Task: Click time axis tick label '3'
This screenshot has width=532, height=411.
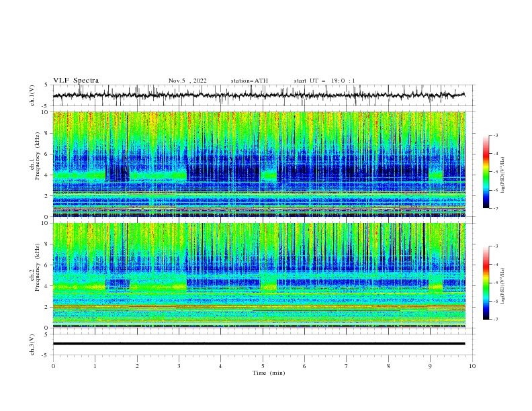Action: click(179, 366)
